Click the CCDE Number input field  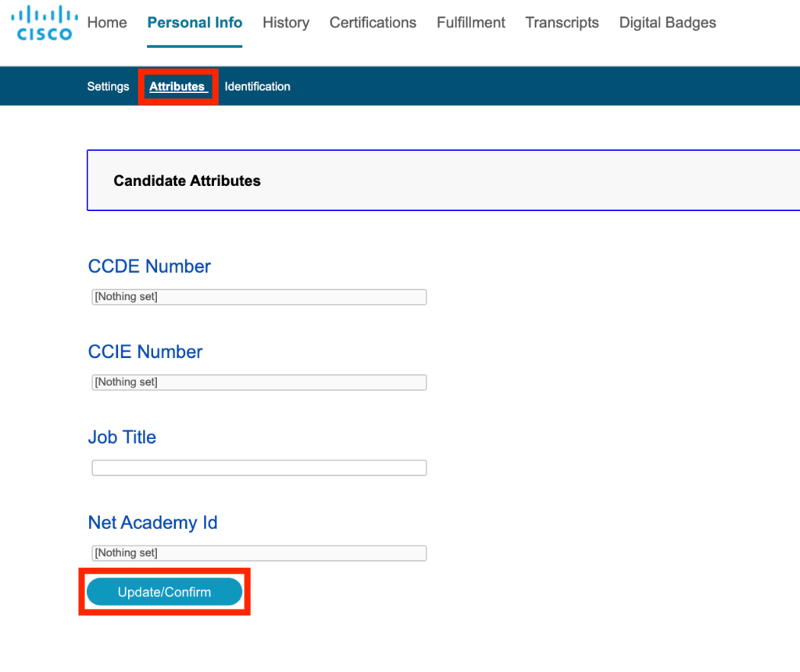[x=259, y=297]
